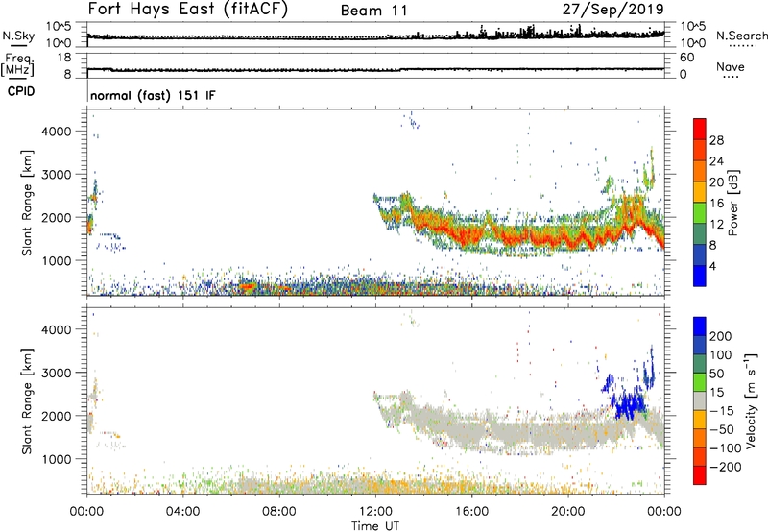Click the power panel 'Slant Range [km]' label

(x=27, y=203)
